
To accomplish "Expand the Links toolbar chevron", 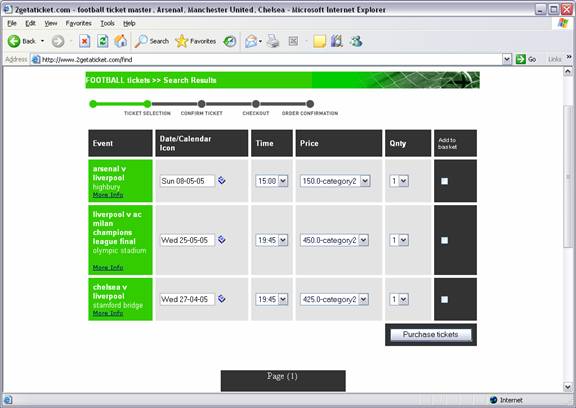I will pyautogui.click(x=569, y=57).
